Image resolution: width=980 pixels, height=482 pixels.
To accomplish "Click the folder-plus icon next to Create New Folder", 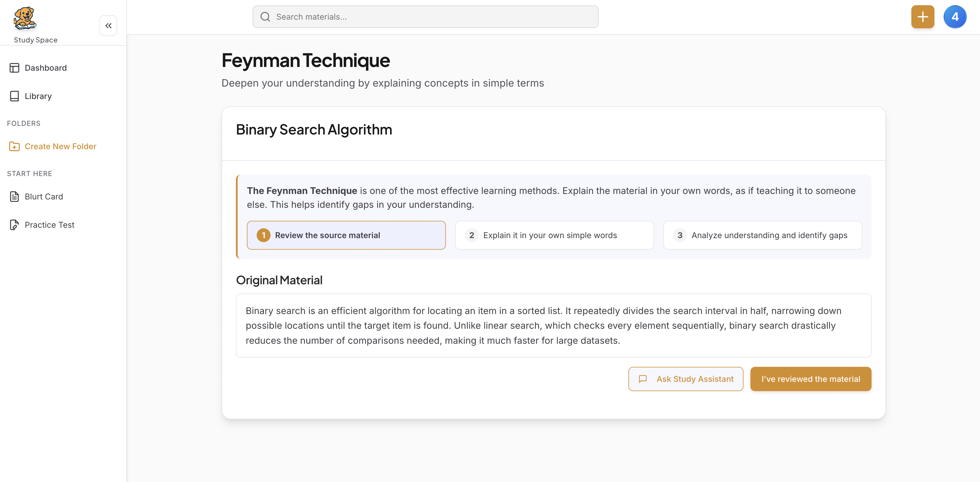I will (x=14, y=146).
